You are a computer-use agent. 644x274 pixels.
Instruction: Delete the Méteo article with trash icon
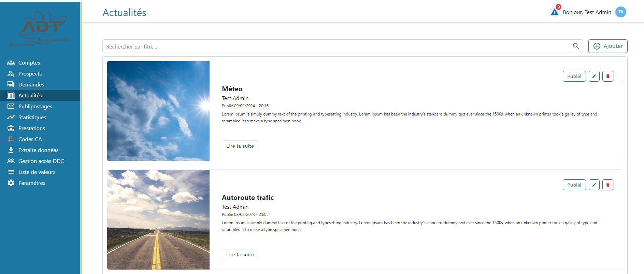coord(608,76)
